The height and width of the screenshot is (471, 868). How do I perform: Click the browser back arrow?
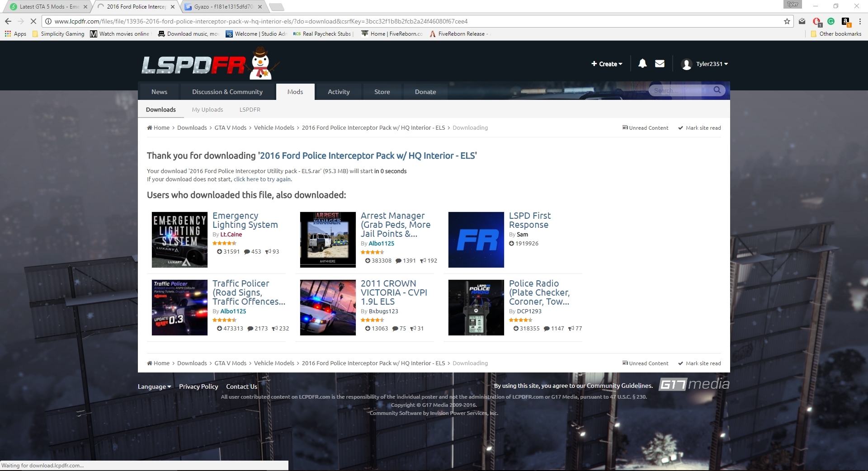(x=8, y=21)
